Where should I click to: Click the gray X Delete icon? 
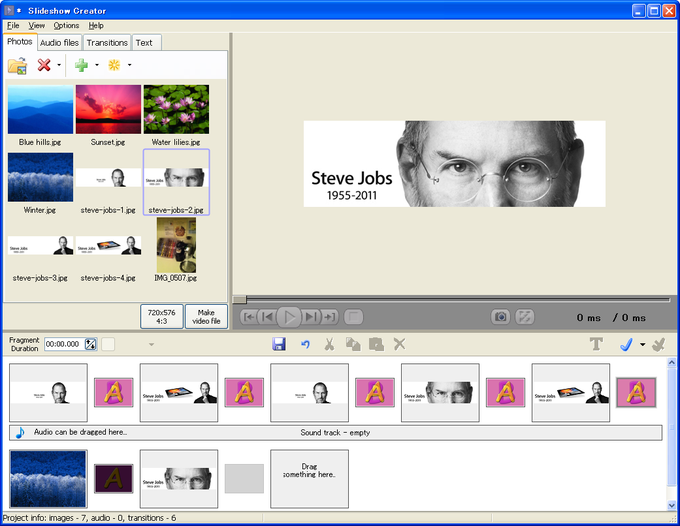(399, 344)
